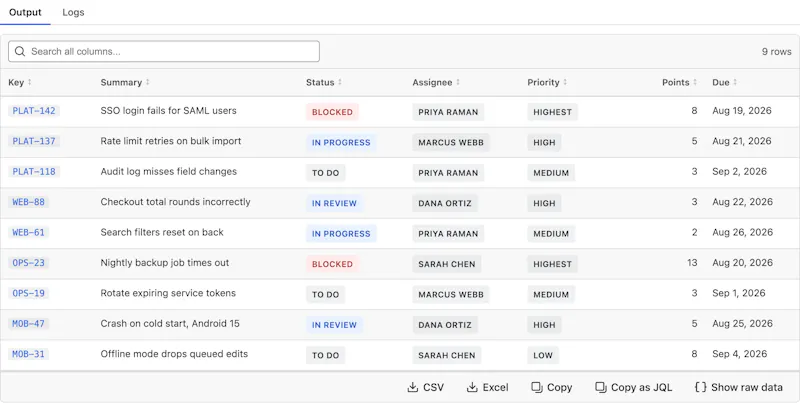Click Copy as JQL
800x403 pixels.
point(634,388)
